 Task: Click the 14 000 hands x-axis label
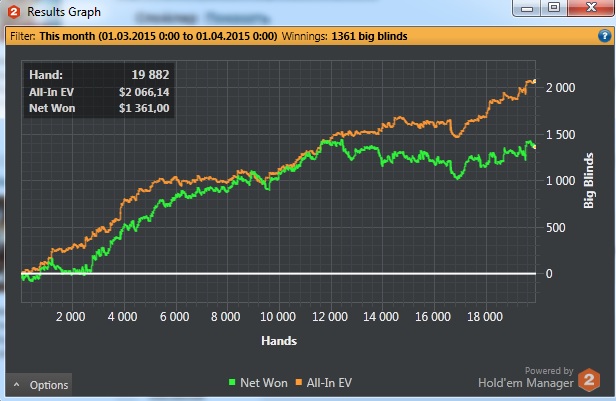click(381, 317)
